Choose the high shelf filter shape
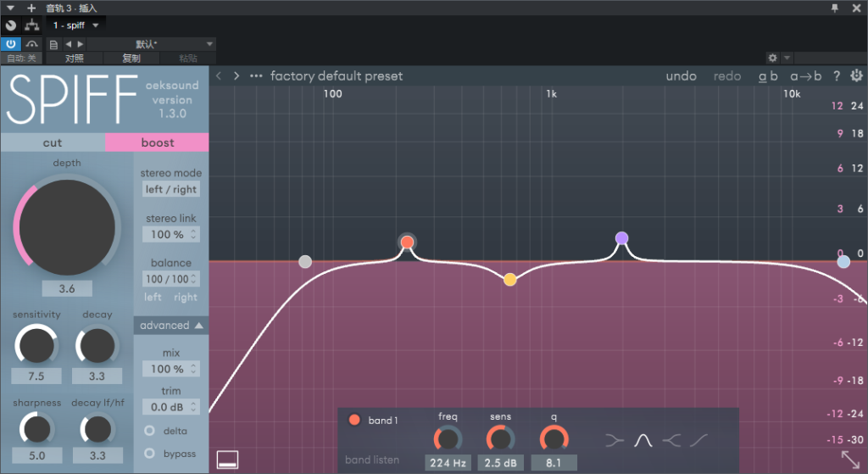 [671, 441]
